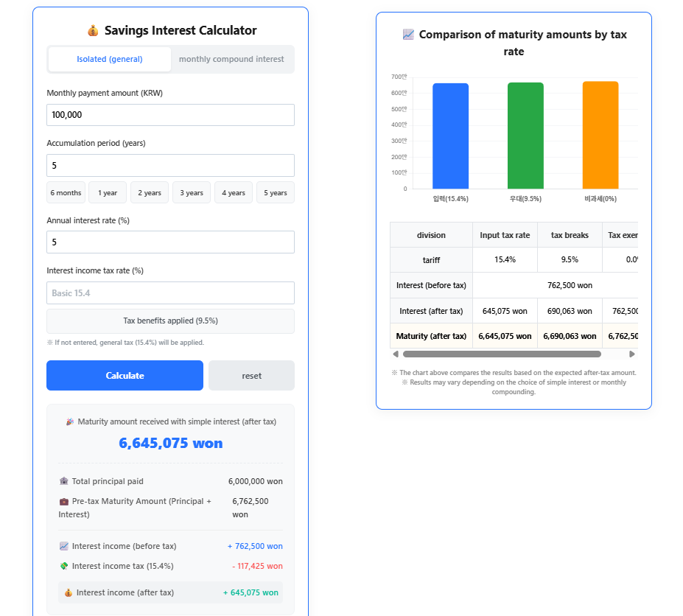The image size is (683, 616).
Task: Click the Monthly payment amount input field
Action: pos(170,115)
